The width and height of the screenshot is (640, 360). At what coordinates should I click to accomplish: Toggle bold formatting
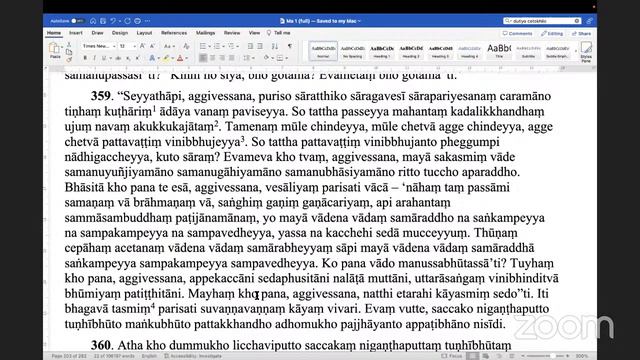[85, 58]
